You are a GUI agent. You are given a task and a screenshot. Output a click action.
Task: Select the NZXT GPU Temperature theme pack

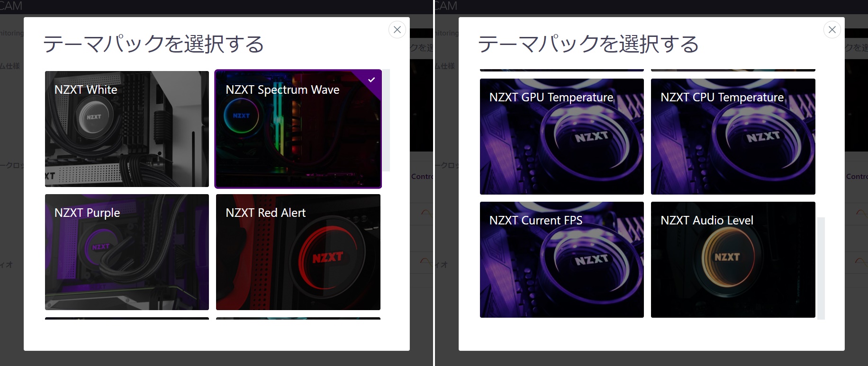point(562,136)
